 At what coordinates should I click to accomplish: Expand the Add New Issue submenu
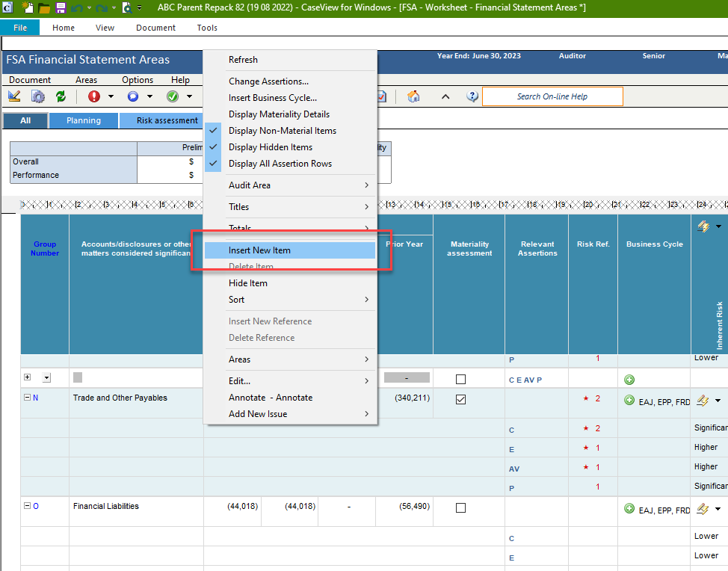coord(290,413)
